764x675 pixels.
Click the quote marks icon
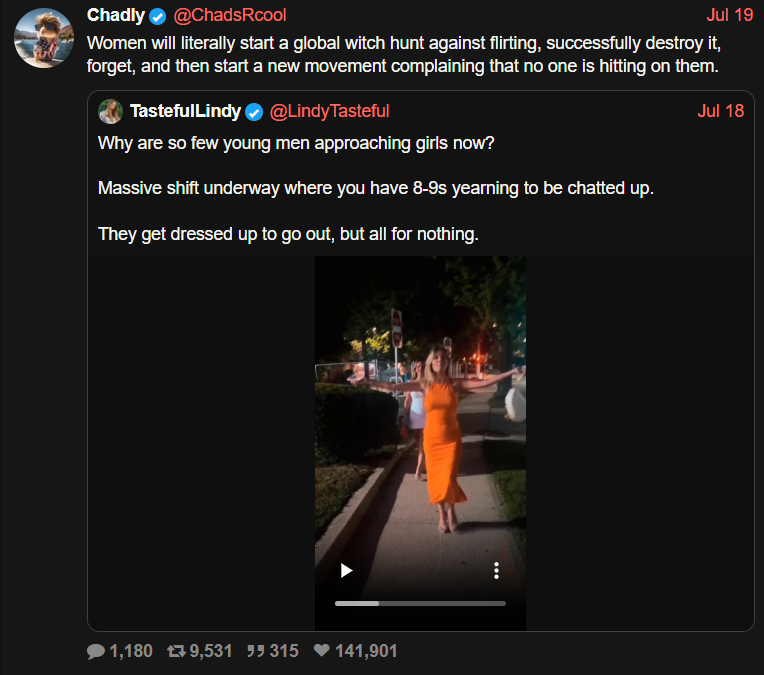[255, 651]
